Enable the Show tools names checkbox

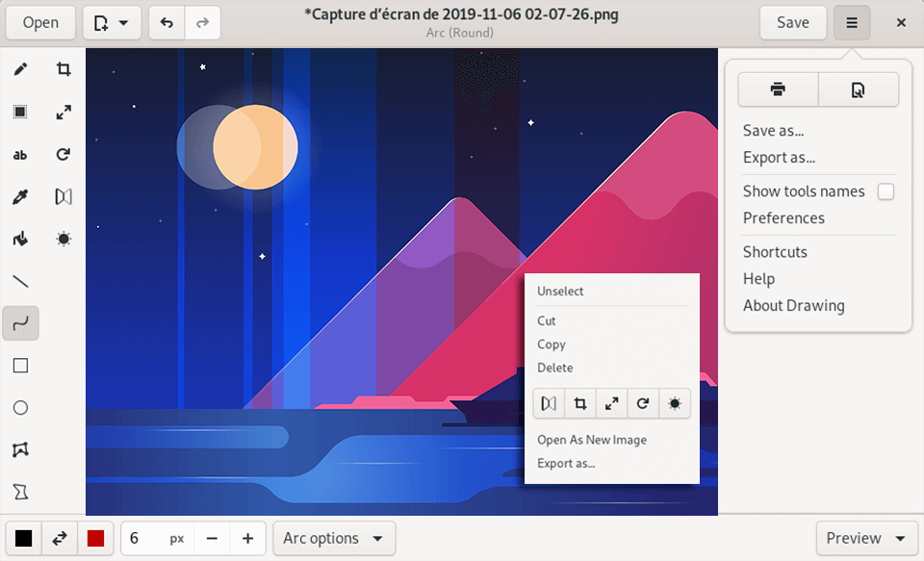click(x=885, y=191)
